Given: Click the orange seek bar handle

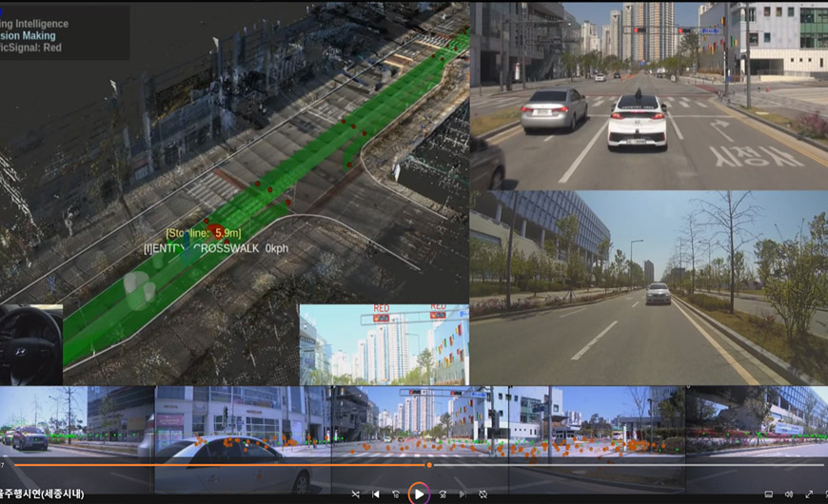Looking at the screenshot, I should pyautogui.click(x=429, y=465).
